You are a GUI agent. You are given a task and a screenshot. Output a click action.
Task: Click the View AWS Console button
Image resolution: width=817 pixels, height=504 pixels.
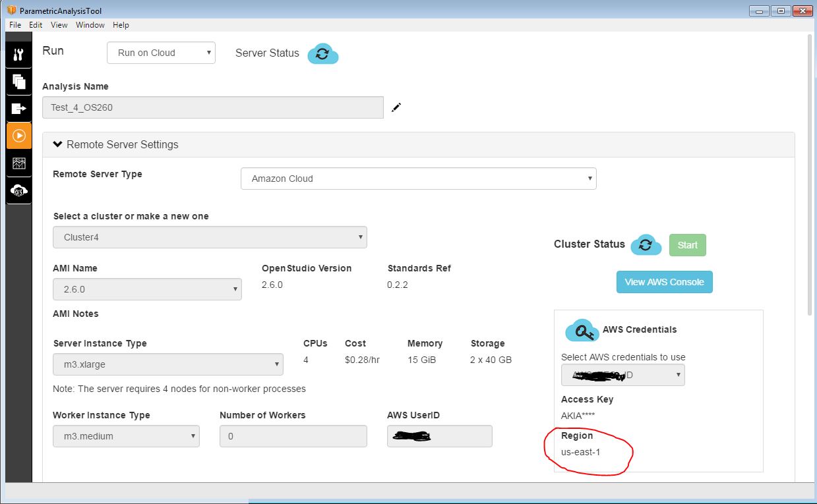tap(664, 282)
